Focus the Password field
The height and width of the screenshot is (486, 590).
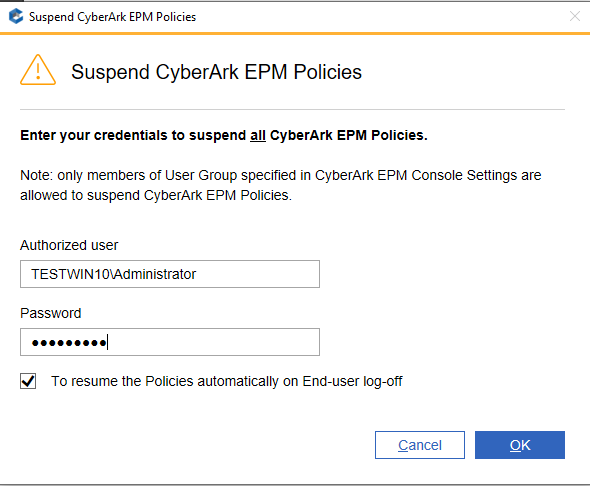[170, 342]
